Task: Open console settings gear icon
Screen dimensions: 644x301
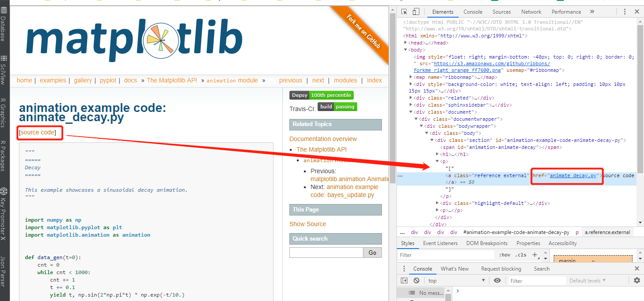Action: coord(637,280)
